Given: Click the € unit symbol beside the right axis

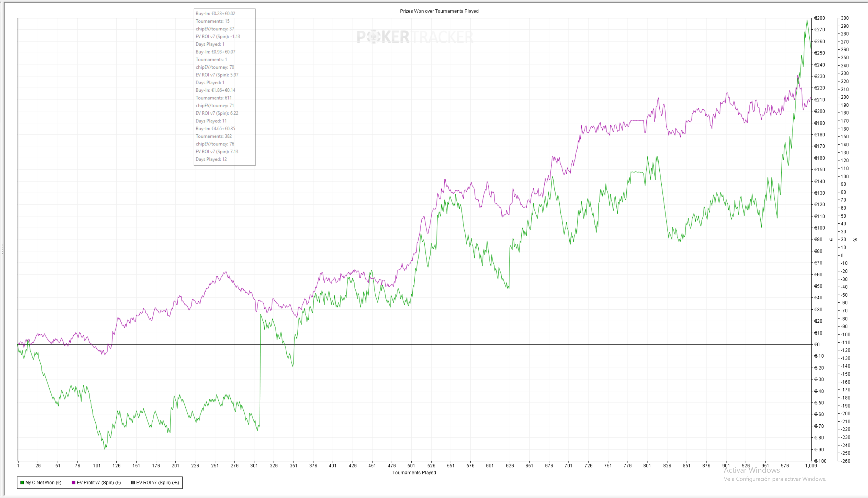Looking at the screenshot, I should pos(831,240).
